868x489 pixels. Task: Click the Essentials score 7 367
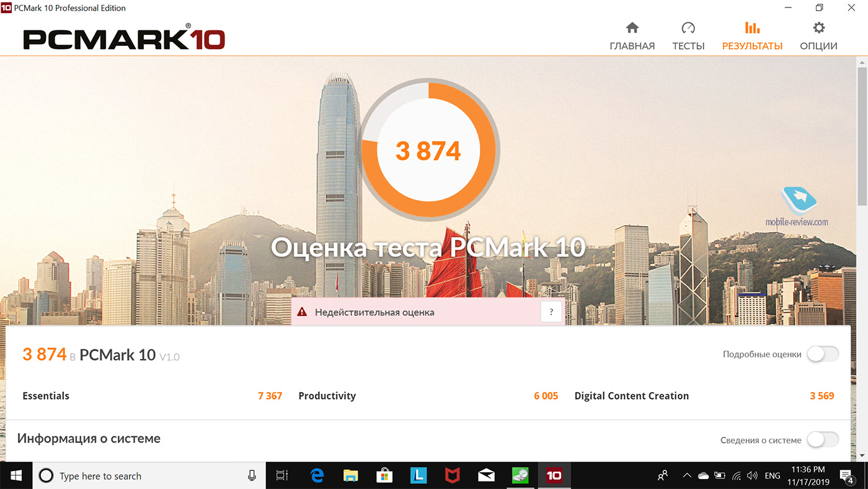[270, 396]
